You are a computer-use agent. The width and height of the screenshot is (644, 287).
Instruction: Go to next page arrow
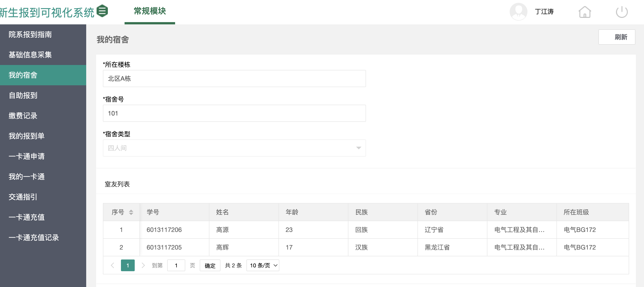point(143,265)
